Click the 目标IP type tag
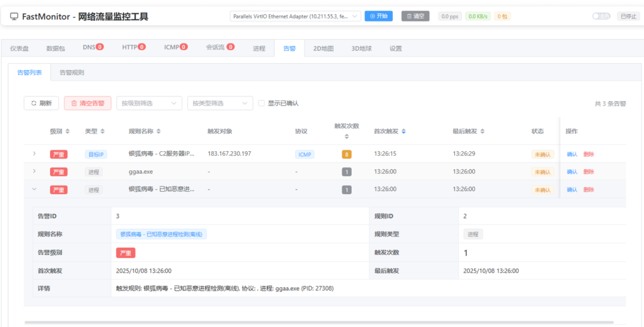Screen dimensions: 644x327 tap(96, 154)
